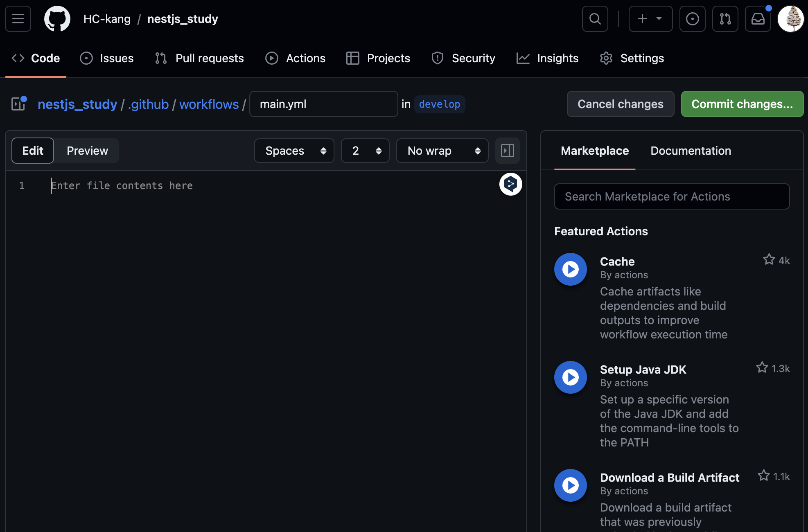Open the Projects tab
Viewport: 808px width, 532px height.
point(378,58)
